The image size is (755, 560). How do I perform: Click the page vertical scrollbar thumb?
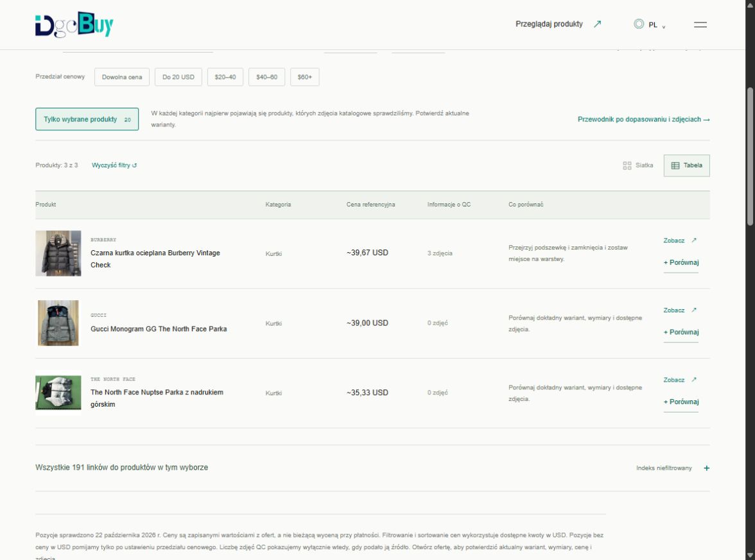(750, 157)
